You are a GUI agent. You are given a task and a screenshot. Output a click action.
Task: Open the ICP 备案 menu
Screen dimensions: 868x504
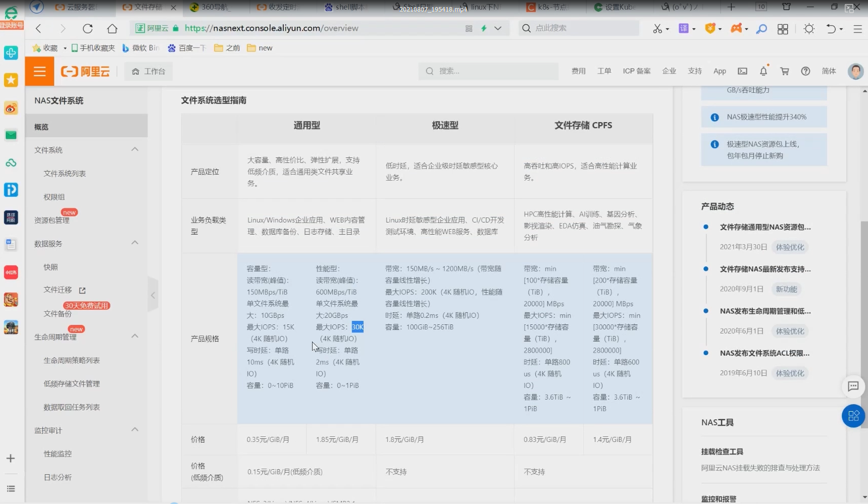tap(636, 71)
